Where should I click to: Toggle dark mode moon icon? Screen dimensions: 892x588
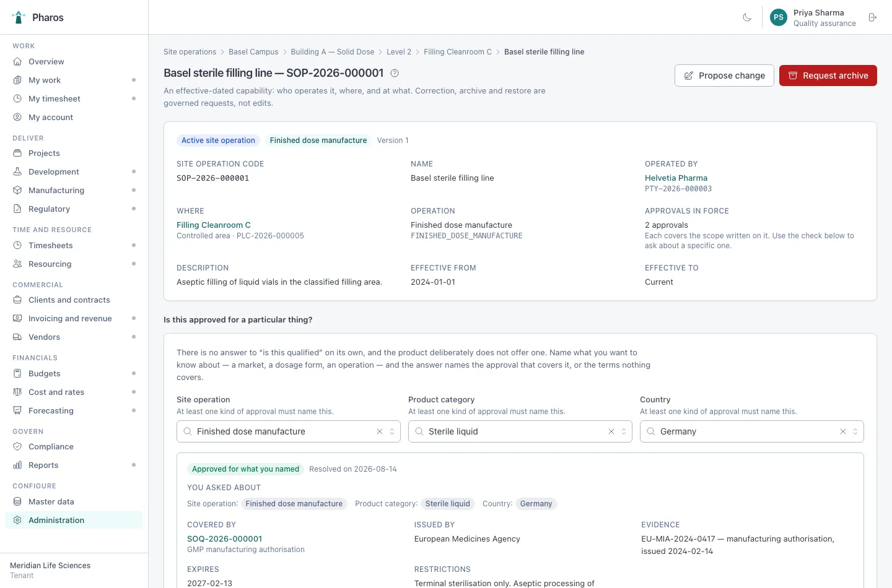pyautogui.click(x=747, y=17)
